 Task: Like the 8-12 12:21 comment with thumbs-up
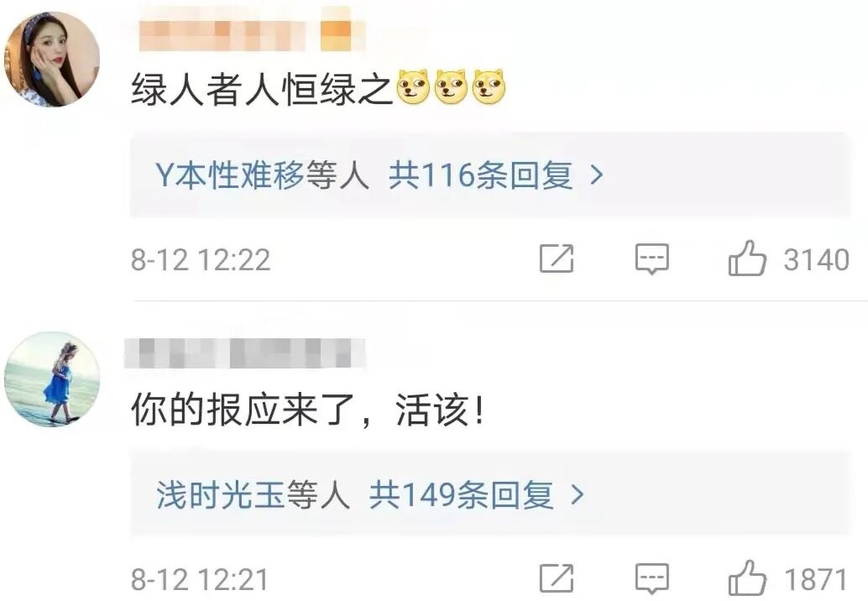click(747, 578)
